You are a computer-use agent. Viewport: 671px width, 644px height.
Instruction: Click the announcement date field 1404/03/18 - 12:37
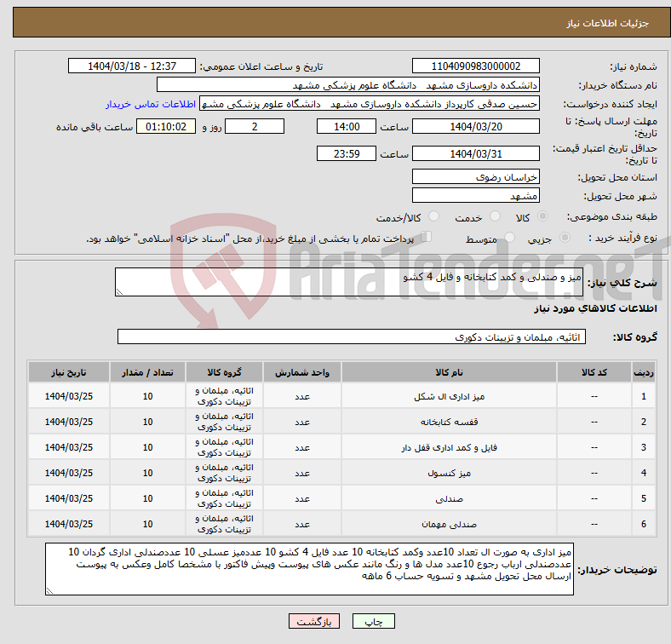pyautogui.click(x=132, y=66)
